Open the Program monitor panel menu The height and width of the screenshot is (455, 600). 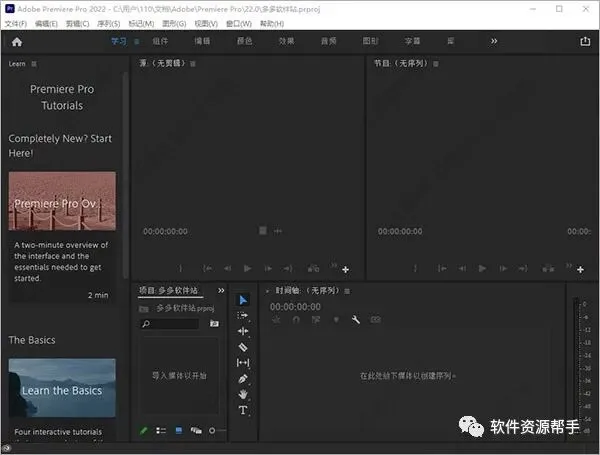436,64
